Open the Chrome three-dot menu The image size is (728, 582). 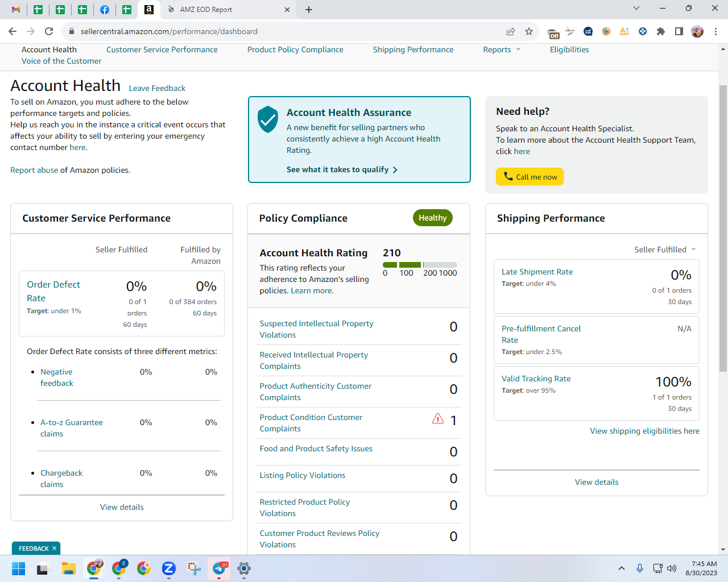[x=716, y=31]
